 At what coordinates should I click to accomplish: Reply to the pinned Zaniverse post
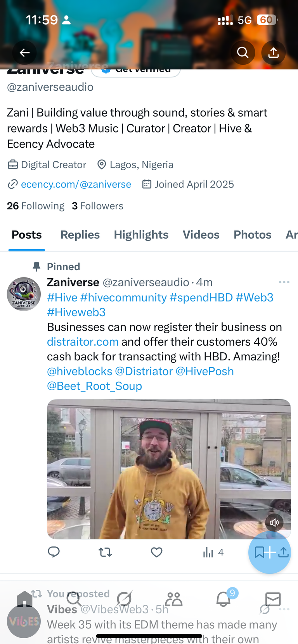click(54, 552)
